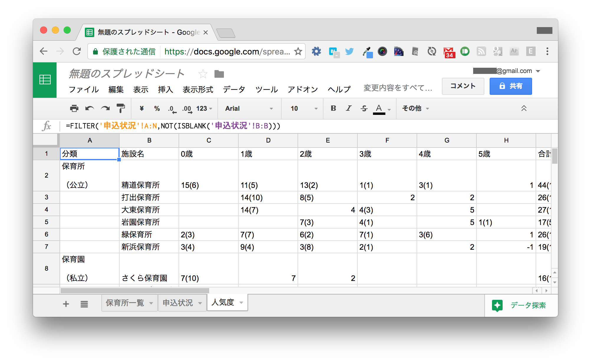The width and height of the screenshot is (591, 364).
Task: Undo the last action
Action: coord(90,108)
